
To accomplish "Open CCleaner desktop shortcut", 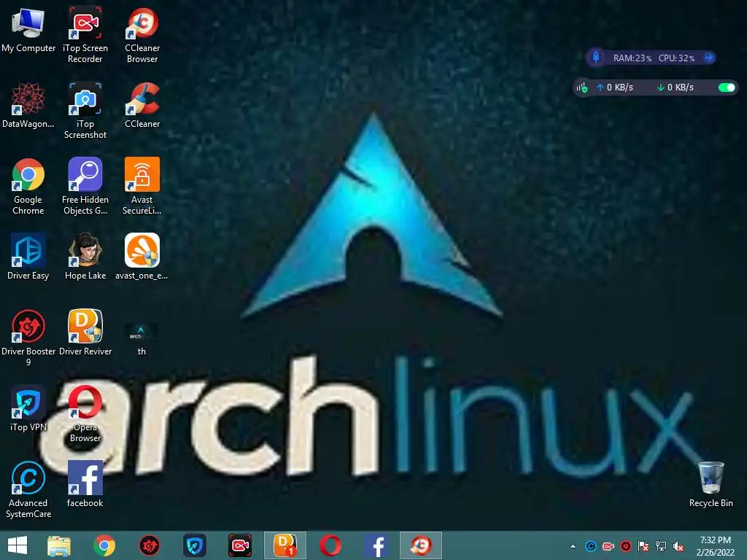I will (142, 105).
